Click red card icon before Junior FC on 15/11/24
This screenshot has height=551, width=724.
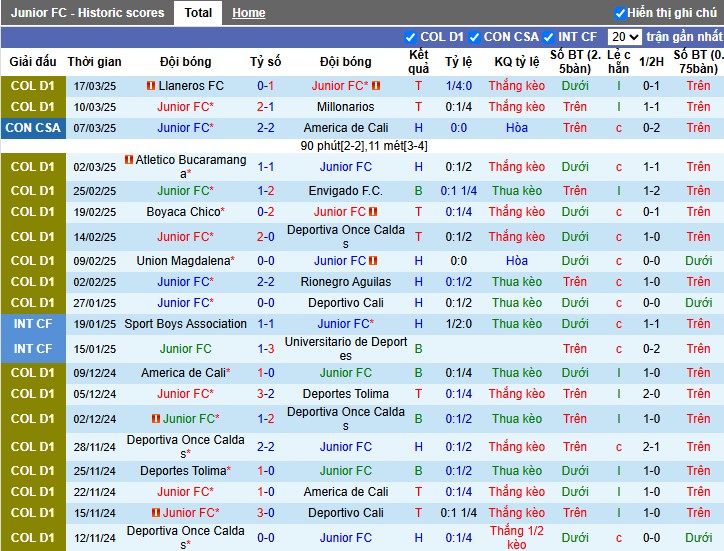[x=156, y=513]
